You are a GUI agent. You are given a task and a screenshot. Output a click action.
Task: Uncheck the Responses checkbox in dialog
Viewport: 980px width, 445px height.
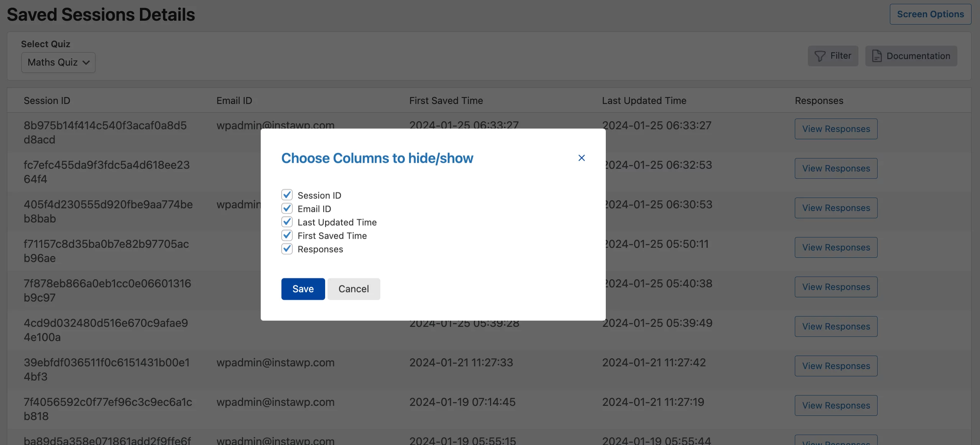(287, 249)
